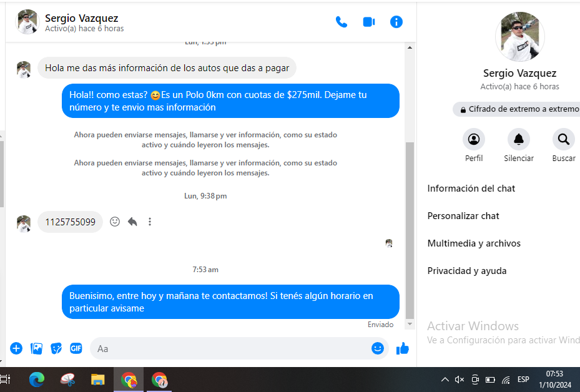Attach a photo or file to message
The width and height of the screenshot is (580, 392).
click(37, 348)
